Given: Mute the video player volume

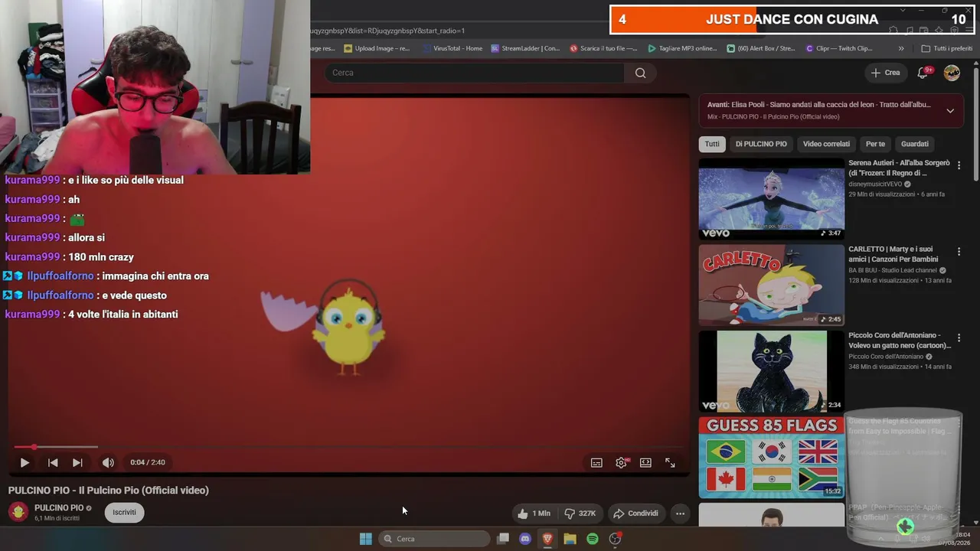Looking at the screenshot, I should point(108,462).
